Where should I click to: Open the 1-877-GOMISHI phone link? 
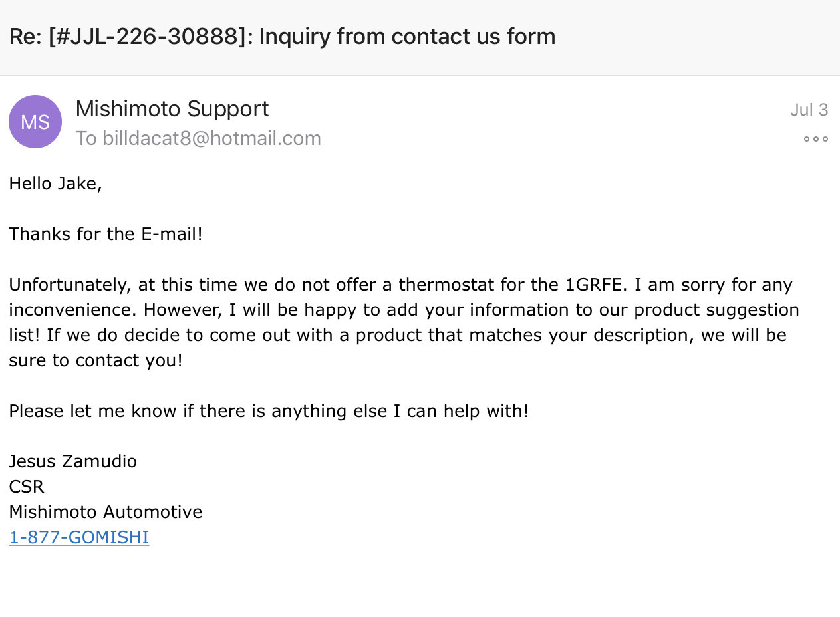click(x=79, y=537)
